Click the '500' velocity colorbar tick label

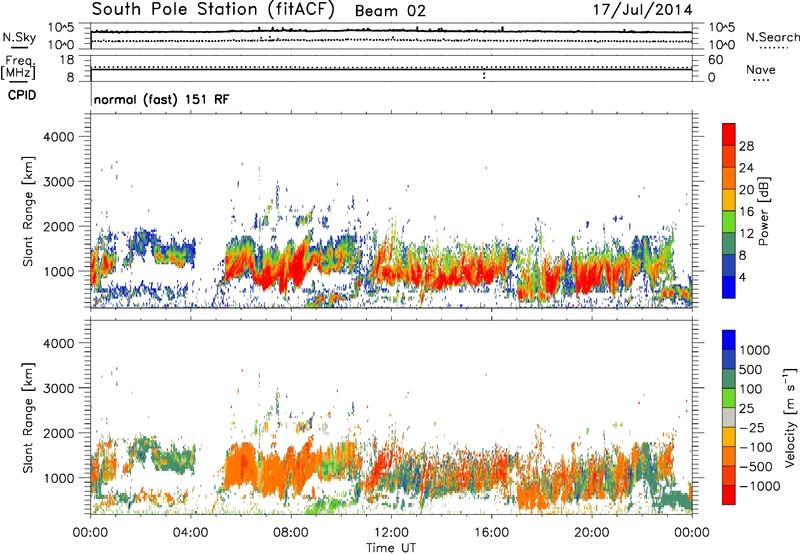pos(752,369)
